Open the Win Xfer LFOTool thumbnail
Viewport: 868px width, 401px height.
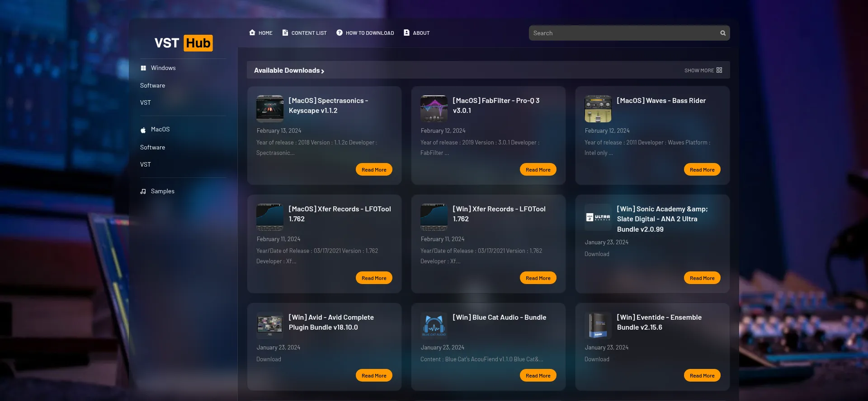[434, 217]
